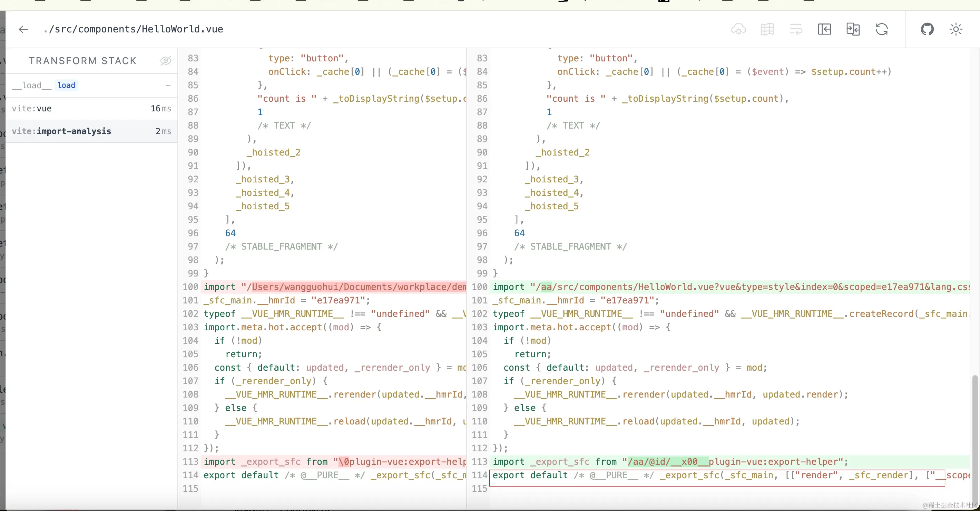Click line 100 in the left diff pane
The width and height of the screenshot is (980, 511).
tap(335, 287)
